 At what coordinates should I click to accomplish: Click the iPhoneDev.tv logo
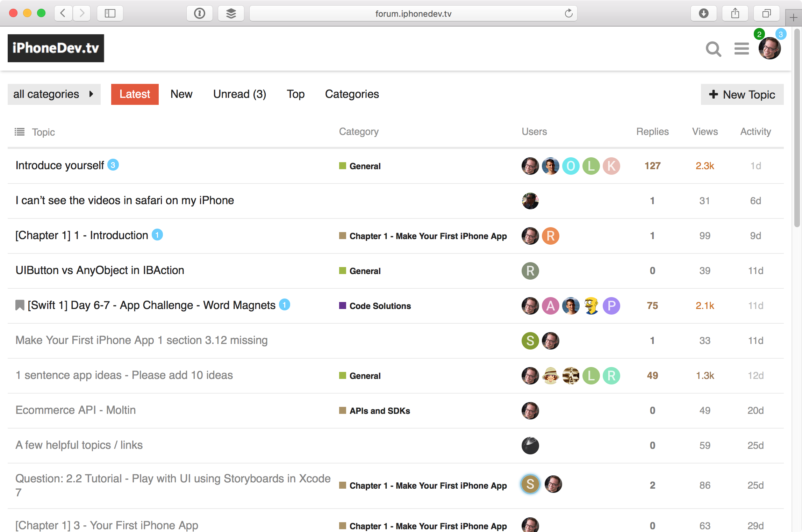[56, 48]
